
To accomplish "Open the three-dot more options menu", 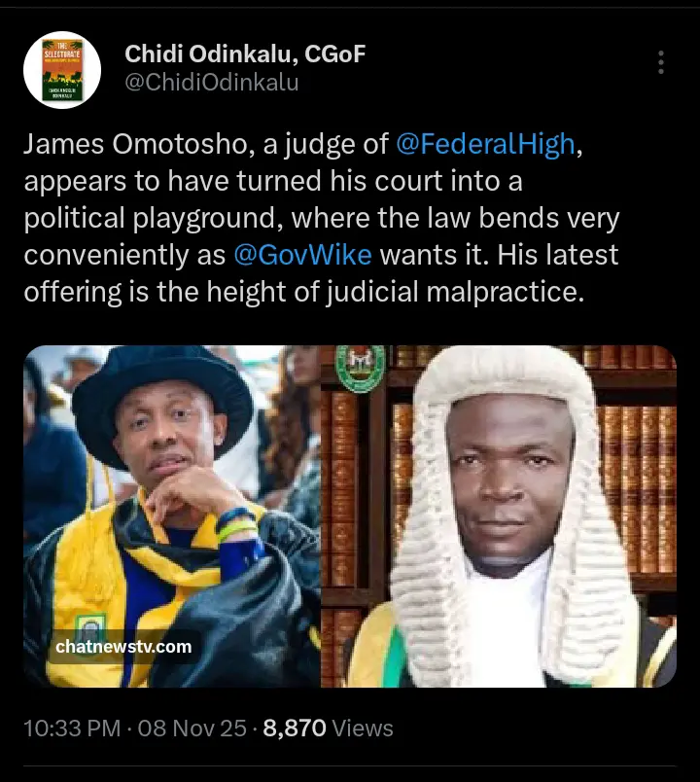I will pyautogui.click(x=661, y=63).
